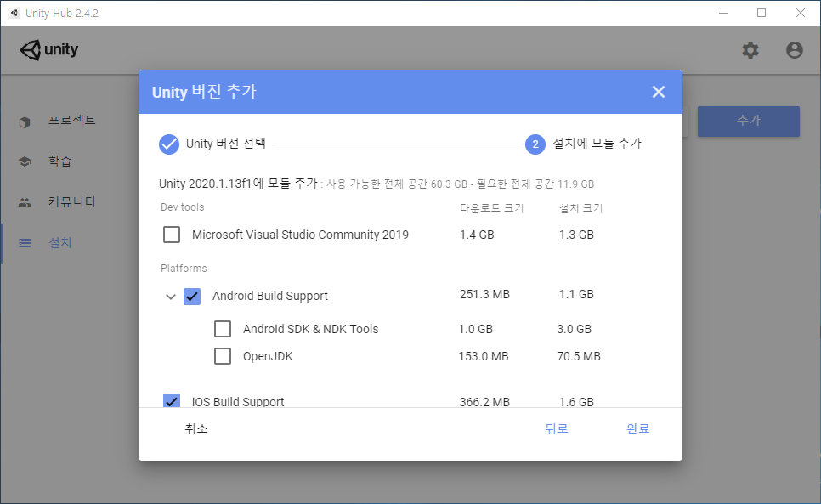Open the 프로젝트 section
Image resolution: width=821 pixels, height=504 pixels.
pos(72,120)
